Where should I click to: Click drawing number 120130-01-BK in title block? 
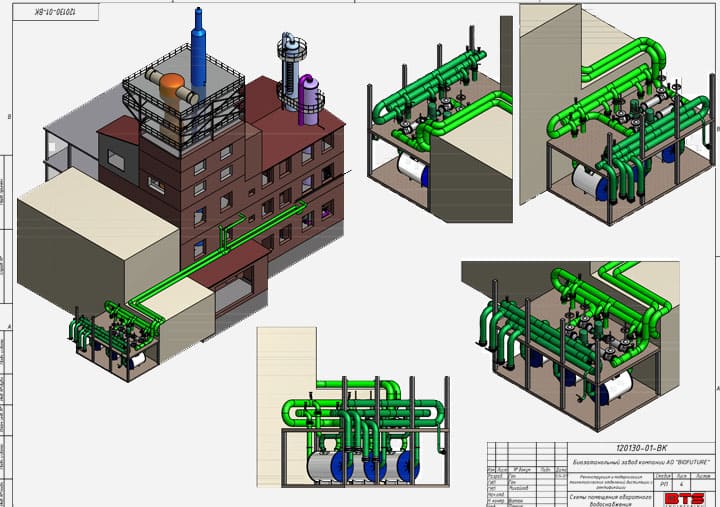641,448
